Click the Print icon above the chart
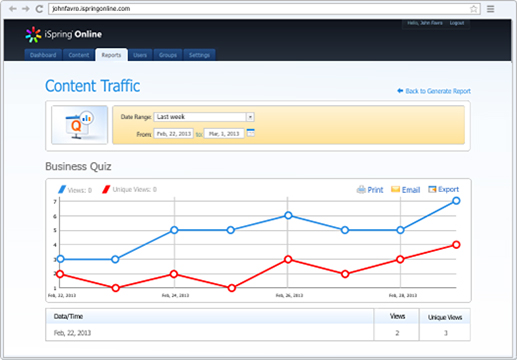Screen dimensions: 517x360 click(361, 190)
